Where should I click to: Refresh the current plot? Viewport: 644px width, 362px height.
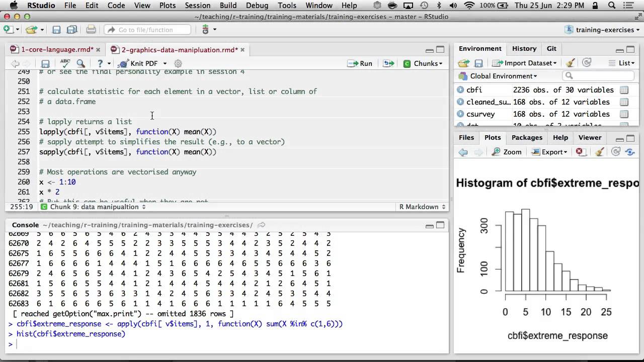(x=615, y=152)
